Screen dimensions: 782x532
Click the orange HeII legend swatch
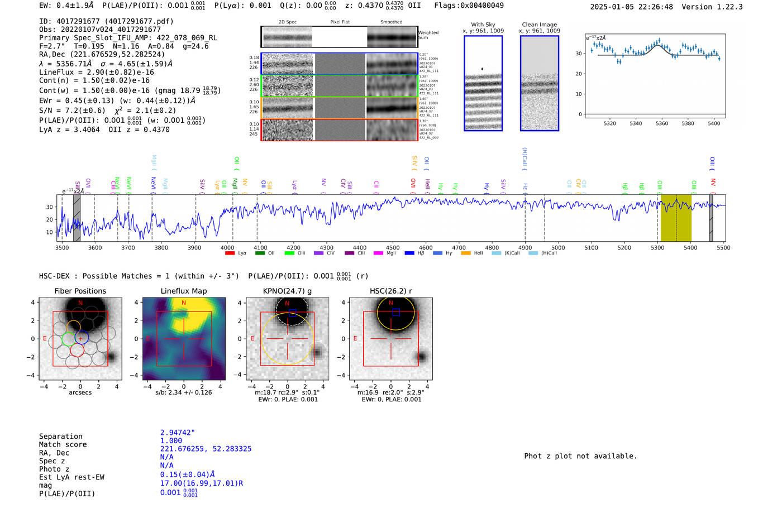[466, 253]
